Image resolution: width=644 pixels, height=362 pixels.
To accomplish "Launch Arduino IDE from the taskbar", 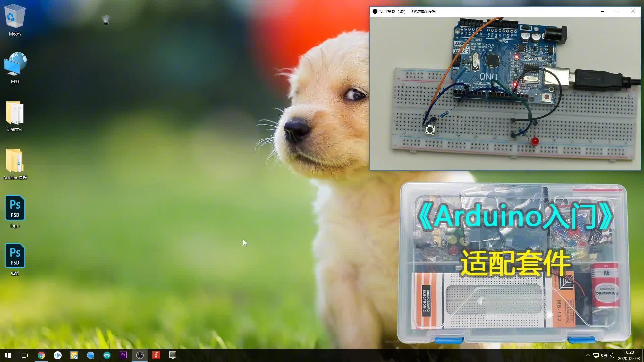I will [107, 355].
